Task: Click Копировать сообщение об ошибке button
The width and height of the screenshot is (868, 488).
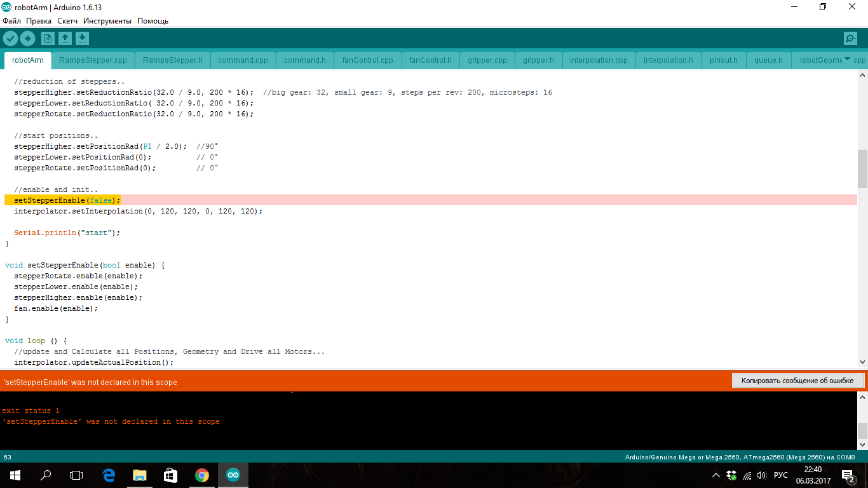Action: coord(797,381)
